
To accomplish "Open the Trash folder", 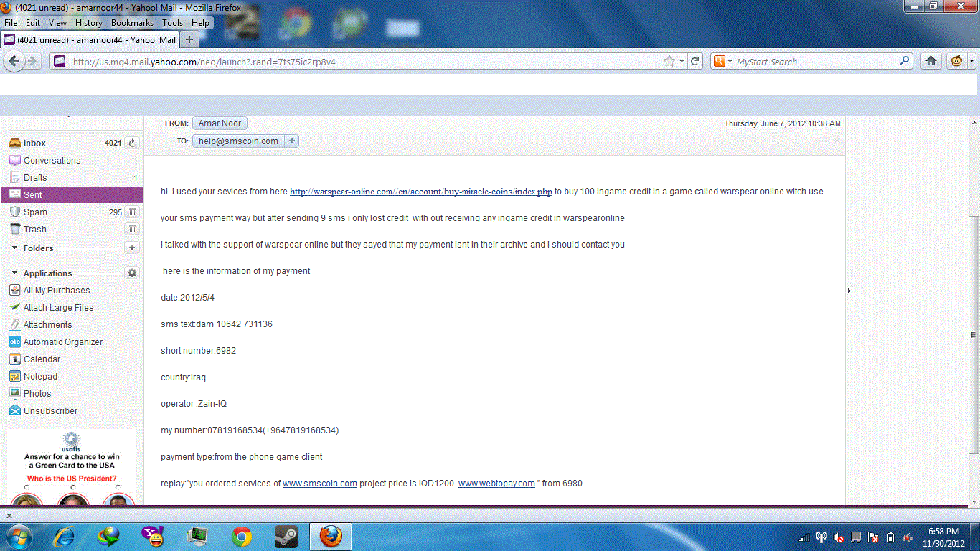I will [x=34, y=229].
